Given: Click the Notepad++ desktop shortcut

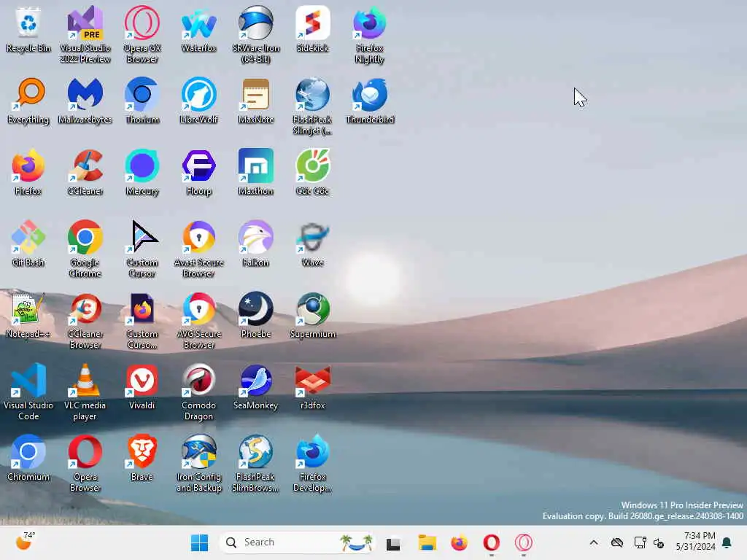Looking at the screenshot, I should pyautogui.click(x=28, y=316).
